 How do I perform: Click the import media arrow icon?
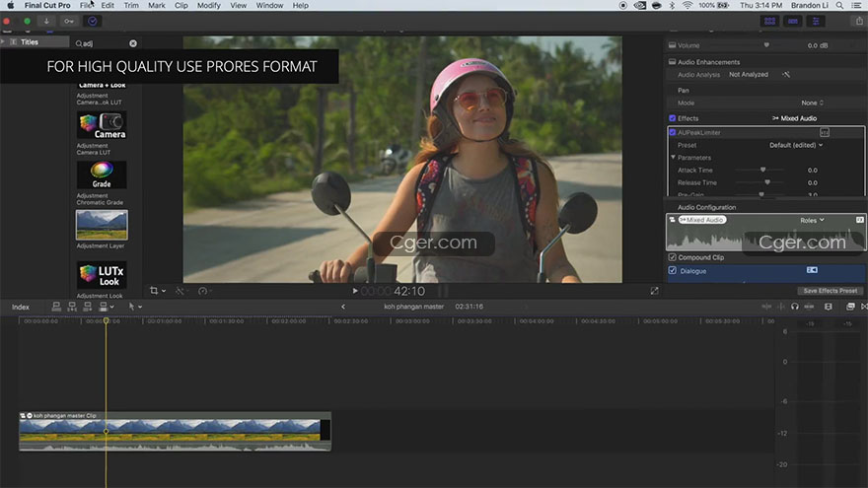(x=46, y=21)
